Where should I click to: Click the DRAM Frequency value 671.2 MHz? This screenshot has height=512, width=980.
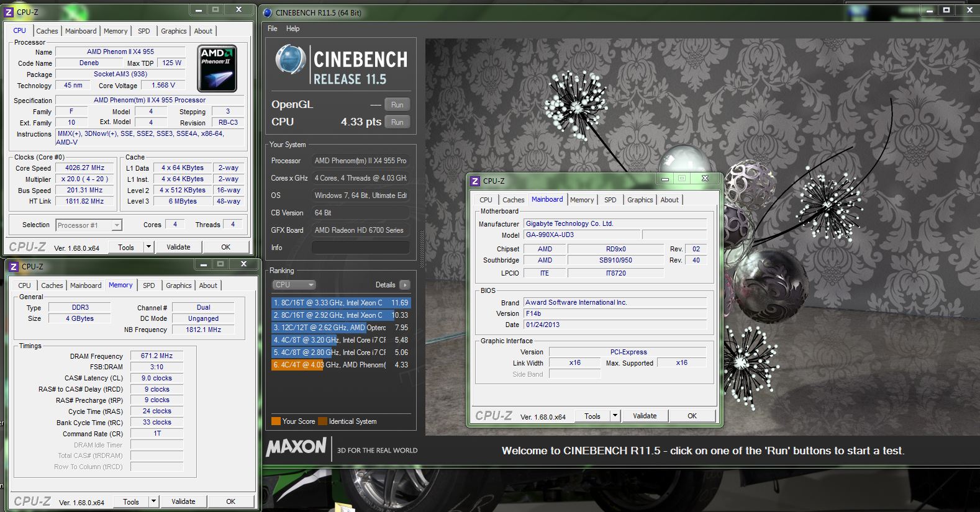point(157,356)
